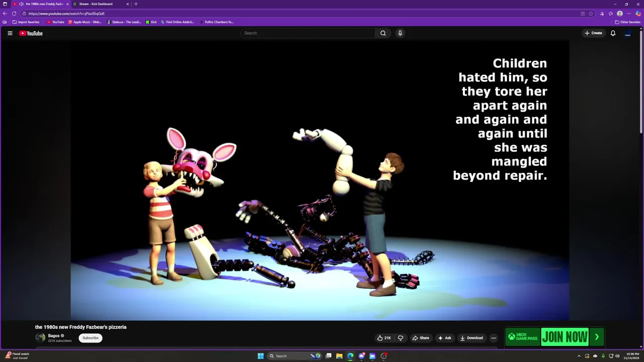Open Edge settings and more menu

pyautogui.click(x=629, y=14)
